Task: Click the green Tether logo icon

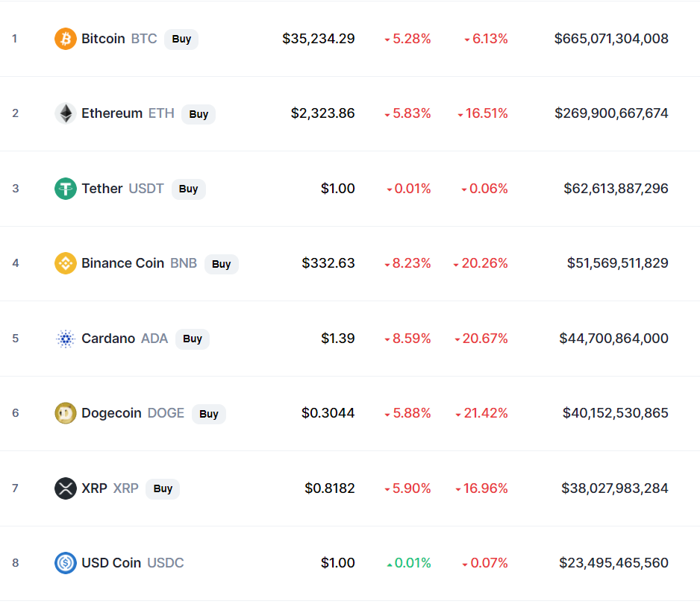Action: click(66, 189)
